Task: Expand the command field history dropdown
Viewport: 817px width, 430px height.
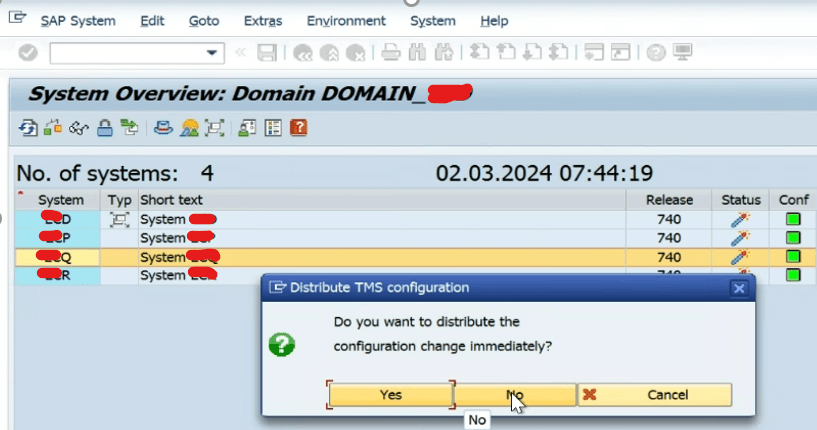Action: 212,53
